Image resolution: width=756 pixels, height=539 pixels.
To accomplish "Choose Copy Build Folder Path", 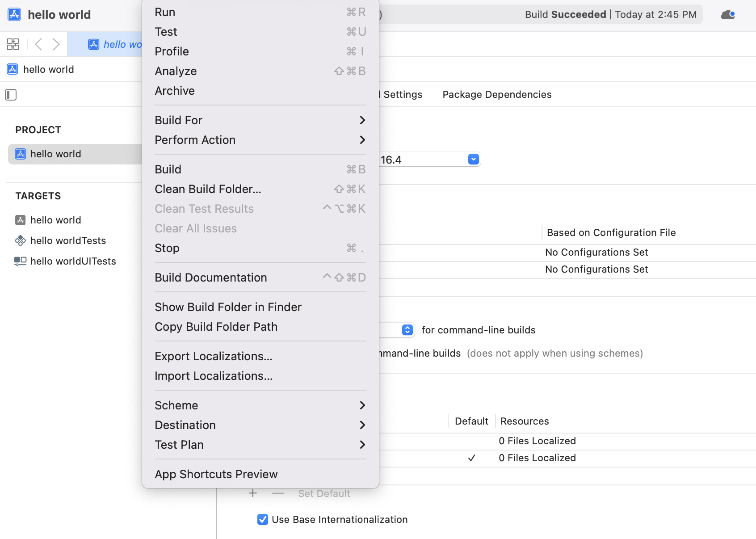I will pyautogui.click(x=260, y=327).
